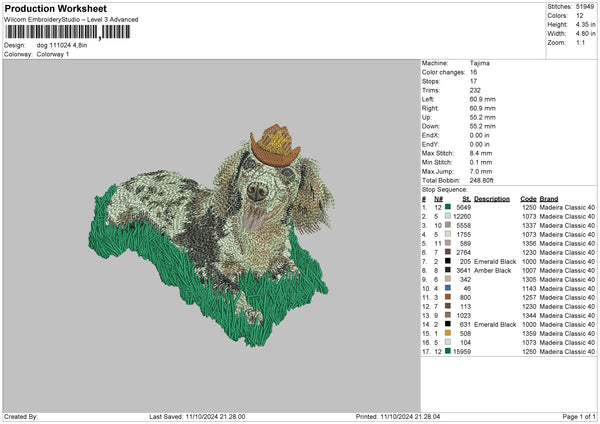Click the Stitches value 51949
Screen dimensions: 600x424
tap(587, 7)
